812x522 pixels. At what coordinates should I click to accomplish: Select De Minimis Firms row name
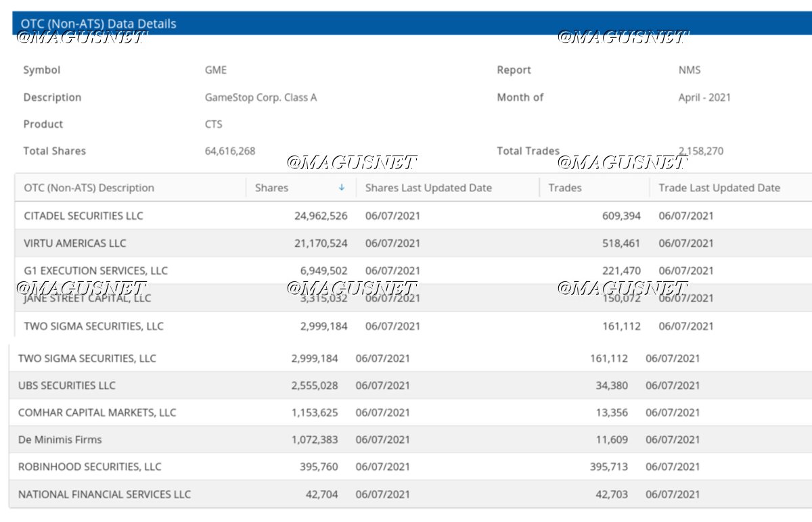click(60, 440)
